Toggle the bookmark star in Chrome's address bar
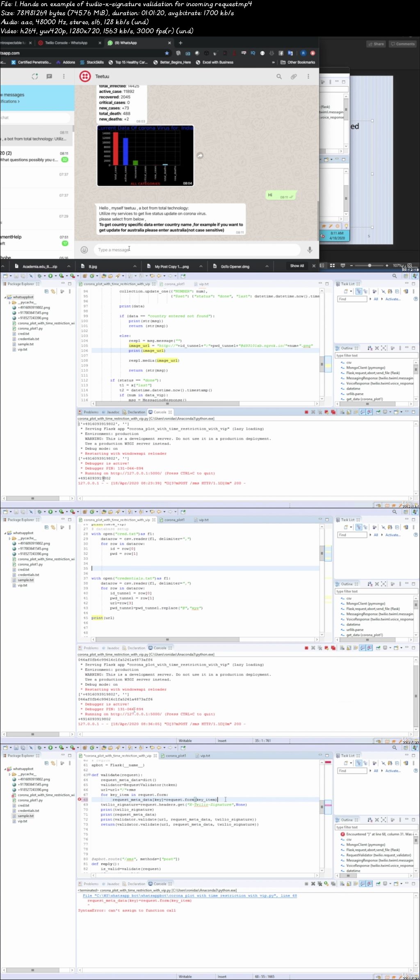 [x=167, y=53]
